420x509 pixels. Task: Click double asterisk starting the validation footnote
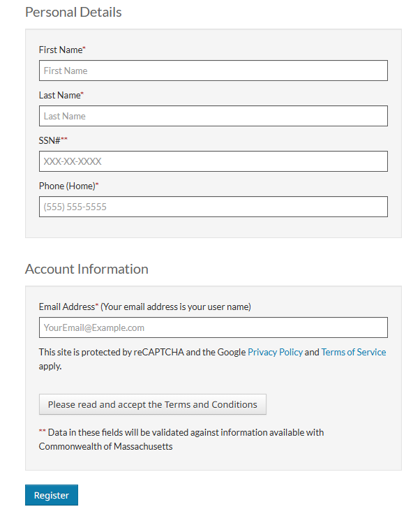pos(42,431)
